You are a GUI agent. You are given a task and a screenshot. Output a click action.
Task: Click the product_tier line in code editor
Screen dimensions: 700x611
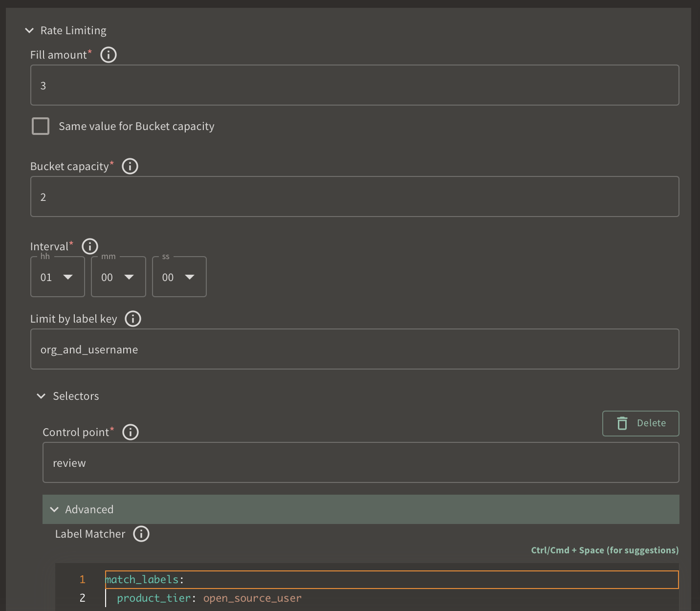pos(392,598)
